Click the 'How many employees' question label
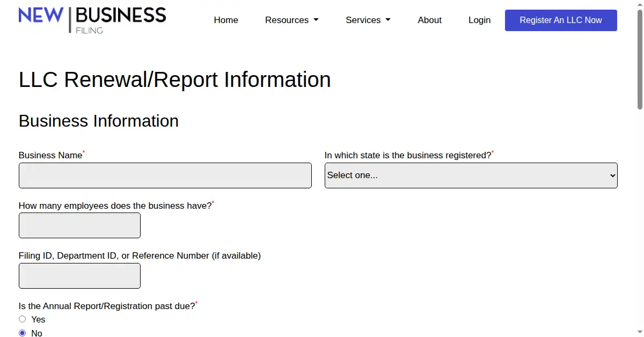 tap(115, 206)
